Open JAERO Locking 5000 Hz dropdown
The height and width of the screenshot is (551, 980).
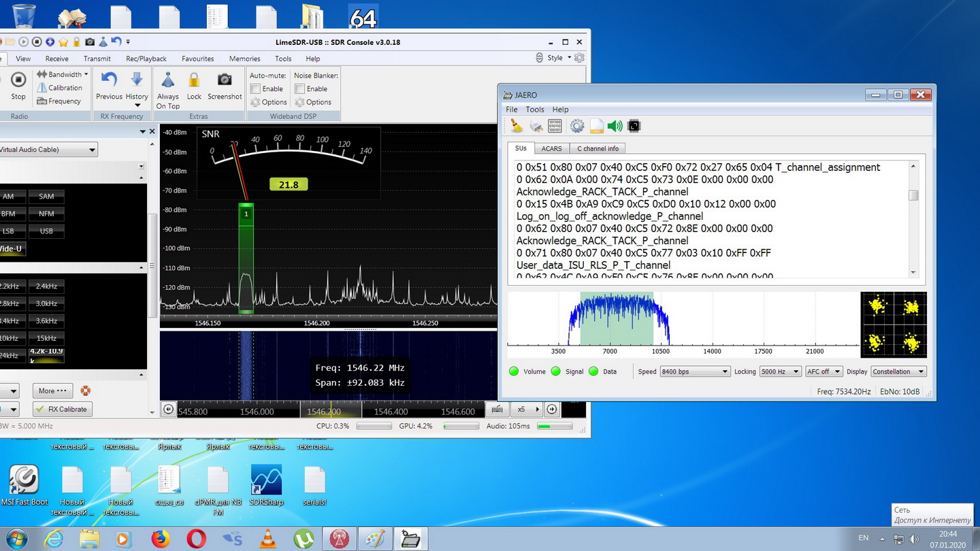click(780, 371)
